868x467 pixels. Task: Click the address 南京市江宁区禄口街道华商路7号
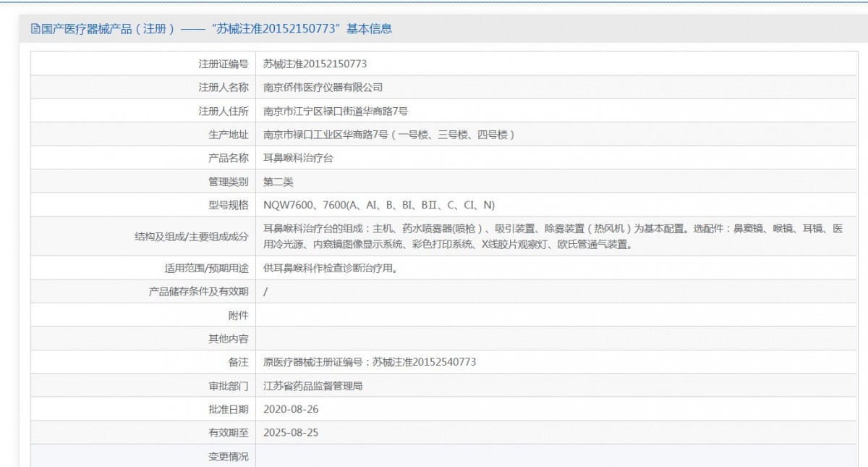[336, 112]
